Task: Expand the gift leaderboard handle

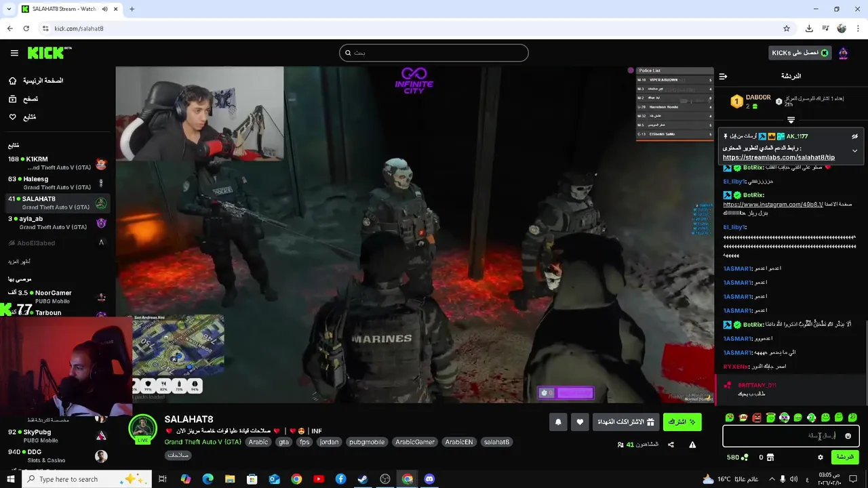Action: [791, 120]
